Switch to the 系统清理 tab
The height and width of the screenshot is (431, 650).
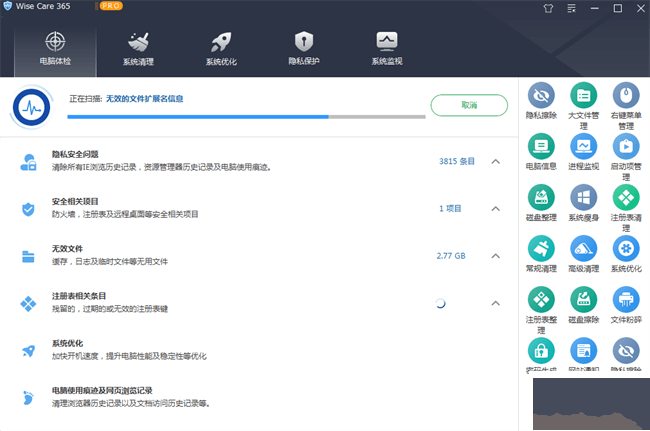(x=139, y=48)
